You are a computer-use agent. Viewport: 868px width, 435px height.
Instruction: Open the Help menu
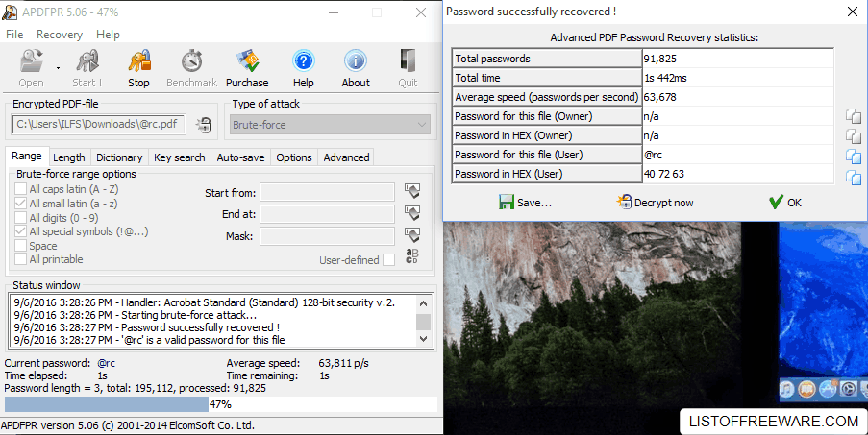tap(108, 35)
